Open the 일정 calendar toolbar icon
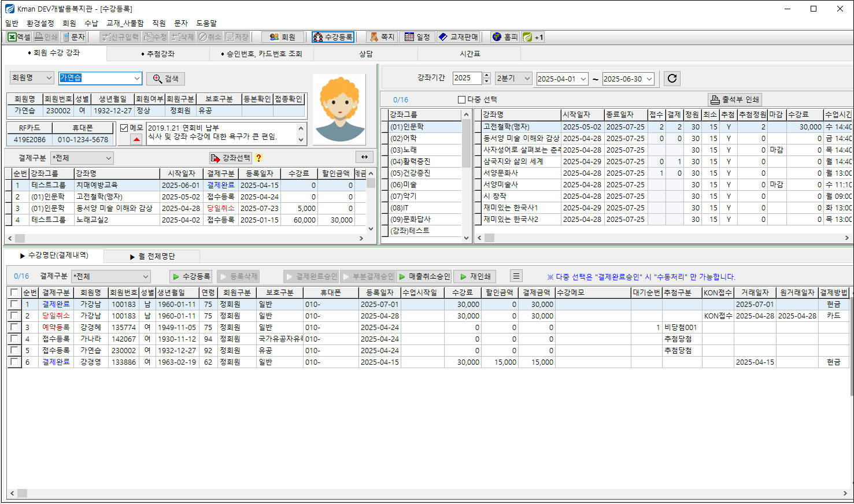The image size is (854, 504). [417, 37]
